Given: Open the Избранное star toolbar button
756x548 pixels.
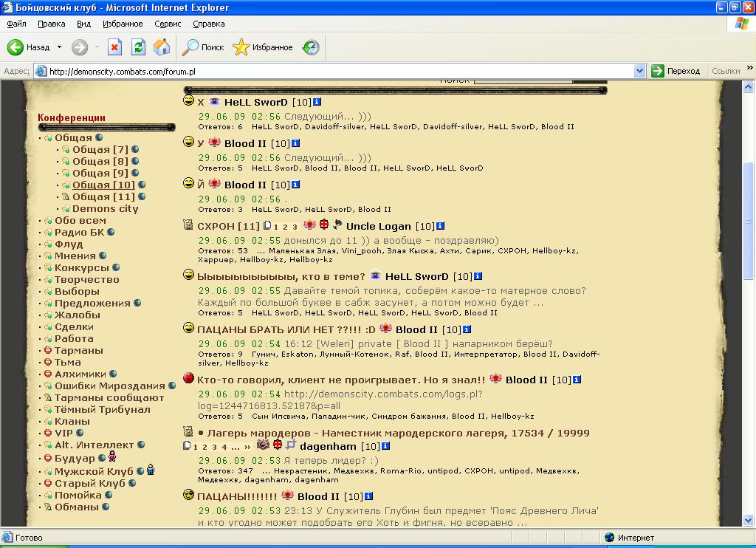Looking at the screenshot, I should tap(263, 47).
